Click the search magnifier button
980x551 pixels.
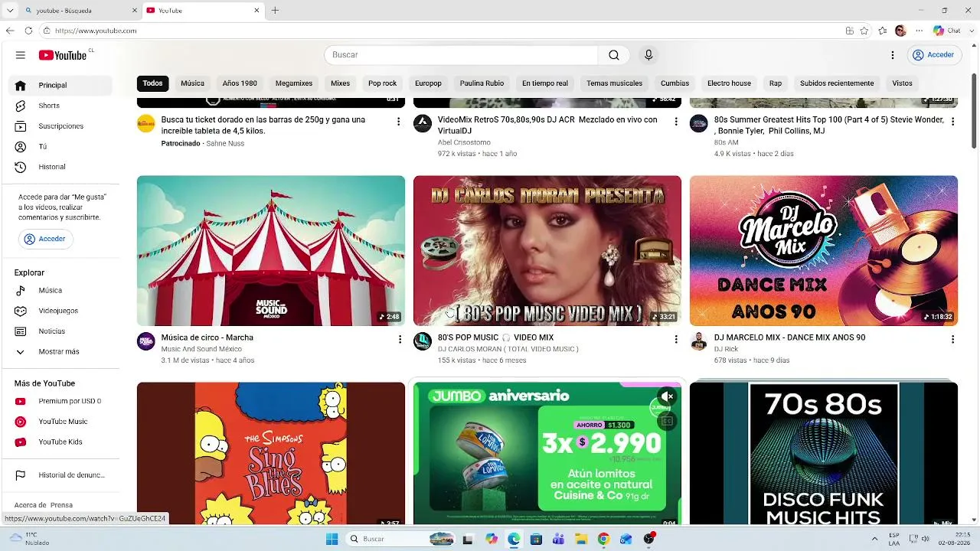coord(614,55)
